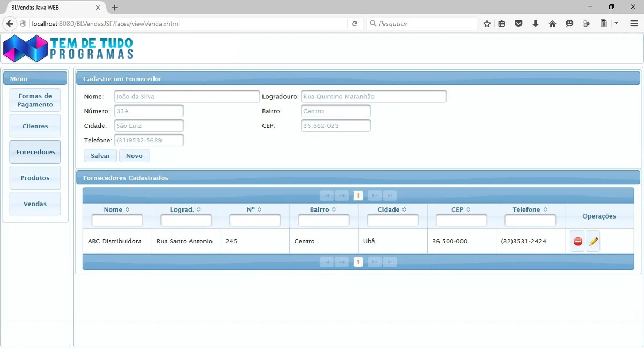
Task: Open Forecedores menu item
Action: (35, 152)
